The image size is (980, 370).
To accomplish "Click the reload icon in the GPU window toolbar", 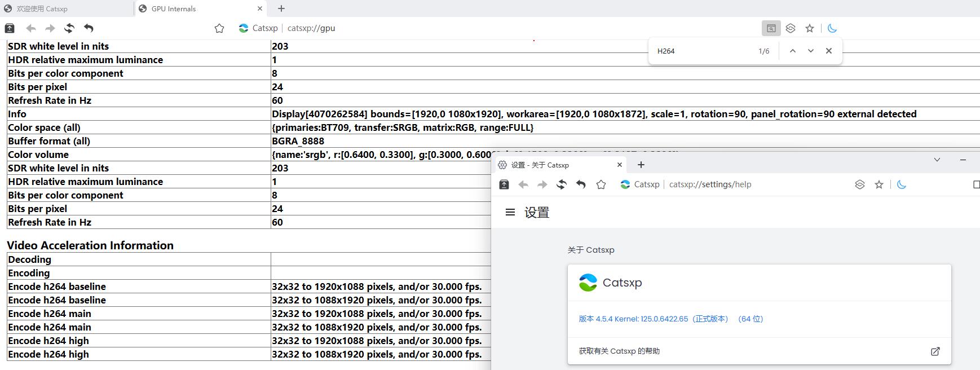I will pos(69,28).
